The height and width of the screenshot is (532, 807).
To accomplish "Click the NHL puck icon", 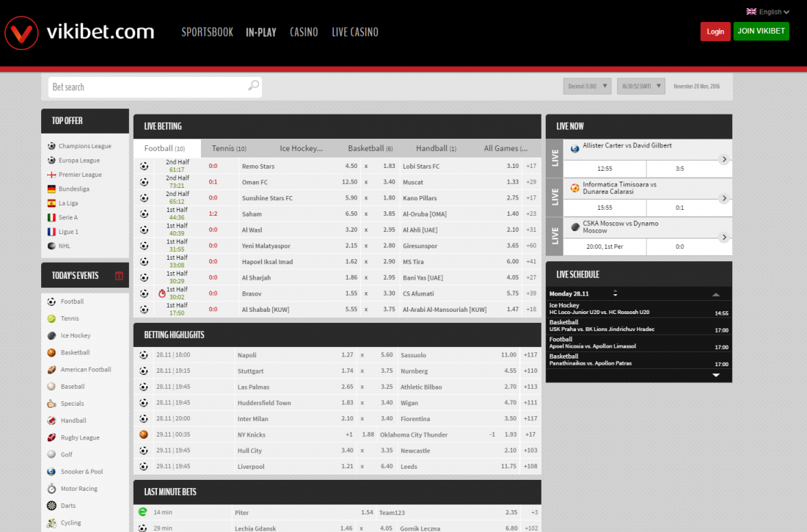I will click(51, 246).
